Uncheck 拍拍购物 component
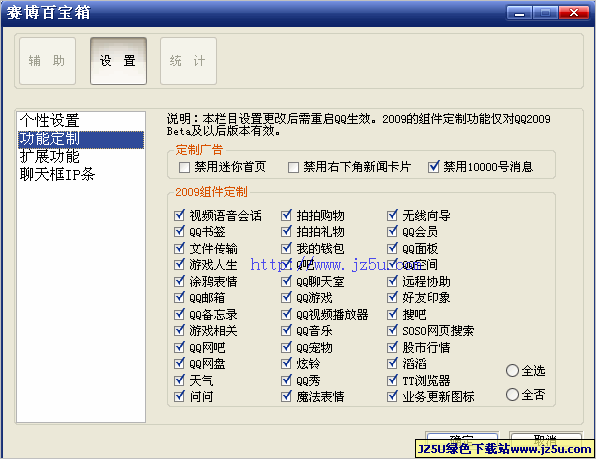Image resolution: width=596 pixels, height=459 pixels. click(286, 215)
